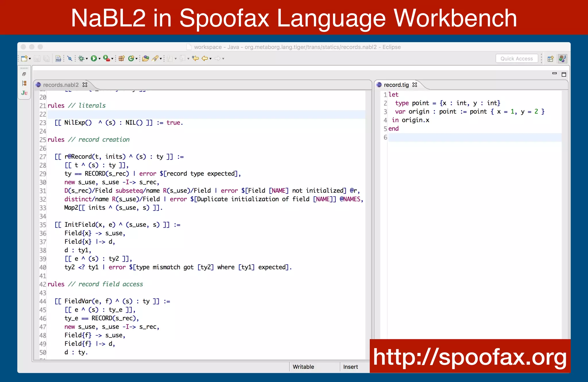The height and width of the screenshot is (382, 588).
Task: Open the New wizard dropdown arrow
Action: pyautogui.click(x=30, y=59)
